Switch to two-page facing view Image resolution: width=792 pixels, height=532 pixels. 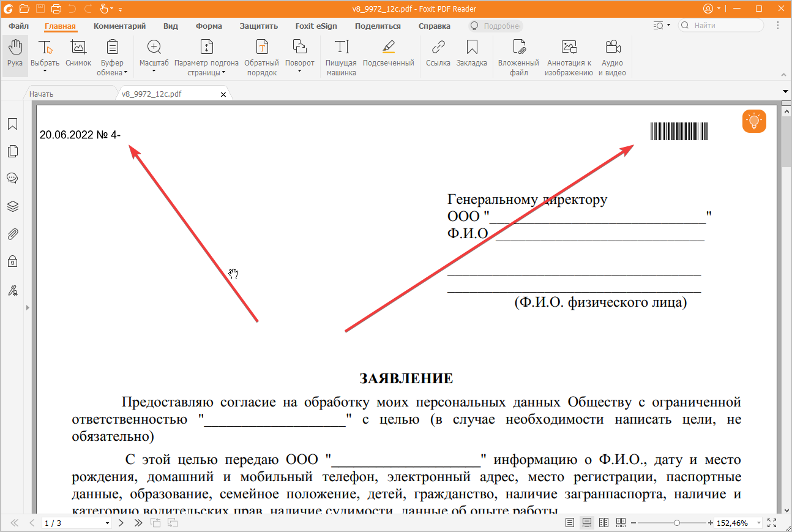coord(603,523)
